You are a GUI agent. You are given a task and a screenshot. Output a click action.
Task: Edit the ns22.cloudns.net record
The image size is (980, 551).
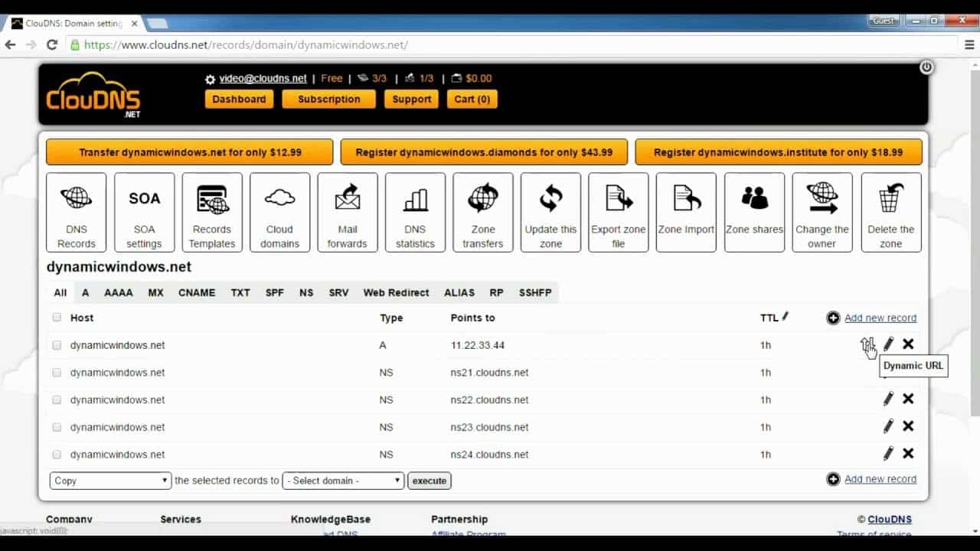(888, 399)
